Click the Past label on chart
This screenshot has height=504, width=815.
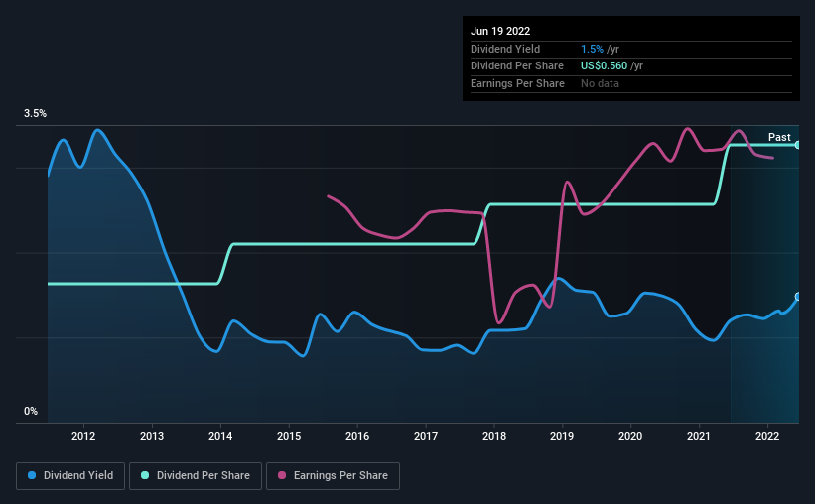pyautogui.click(x=779, y=137)
